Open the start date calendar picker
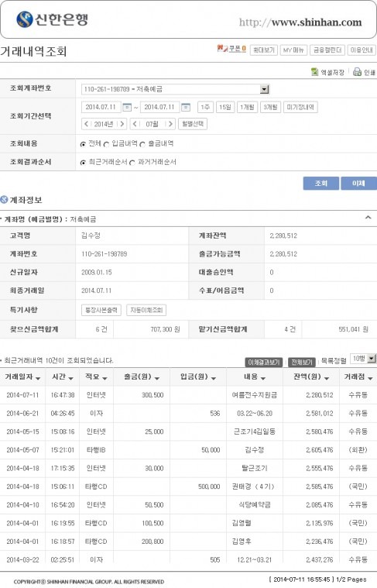The height and width of the screenshot is (588, 377). point(127,107)
